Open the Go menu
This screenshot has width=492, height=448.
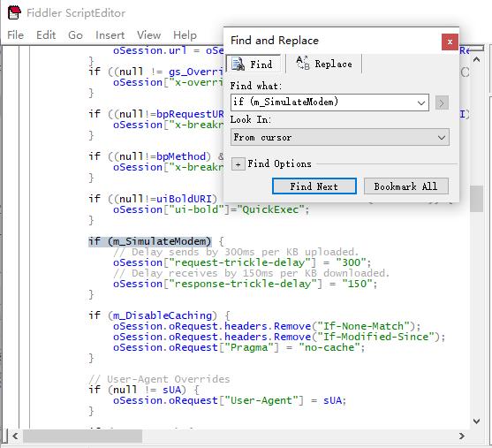75,34
